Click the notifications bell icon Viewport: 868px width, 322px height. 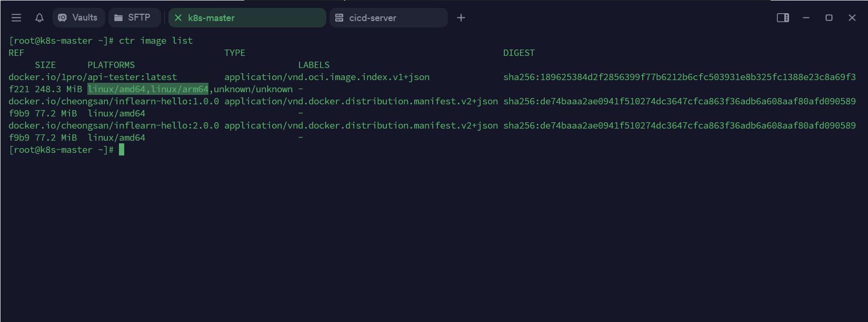(39, 18)
